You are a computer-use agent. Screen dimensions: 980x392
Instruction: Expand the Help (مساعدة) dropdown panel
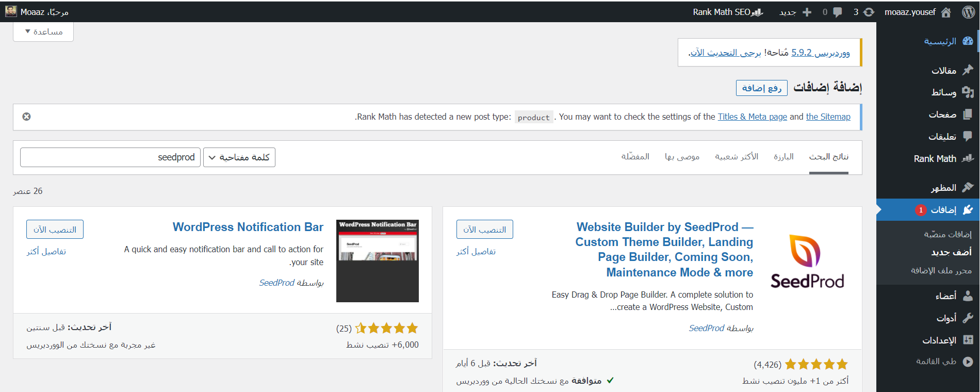tap(43, 31)
